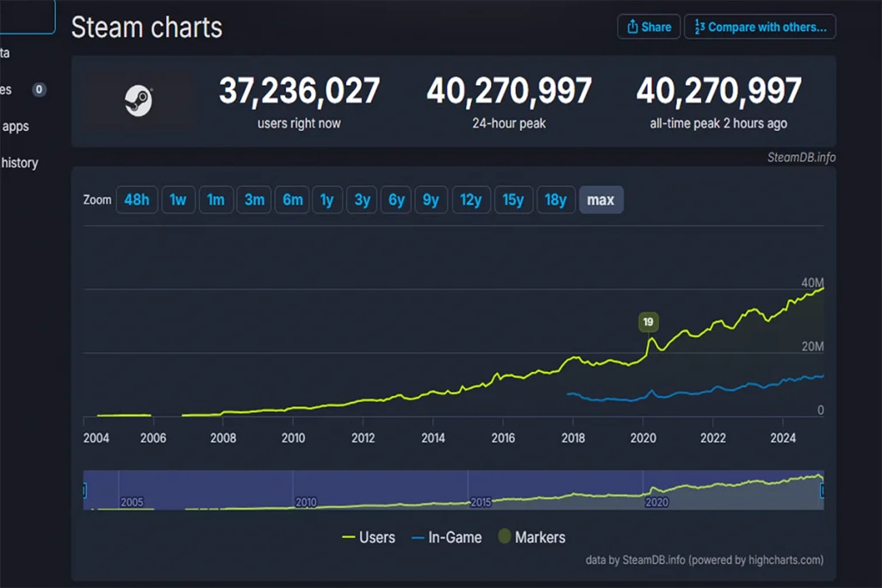Open the history sidebar link

coord(19,163)
